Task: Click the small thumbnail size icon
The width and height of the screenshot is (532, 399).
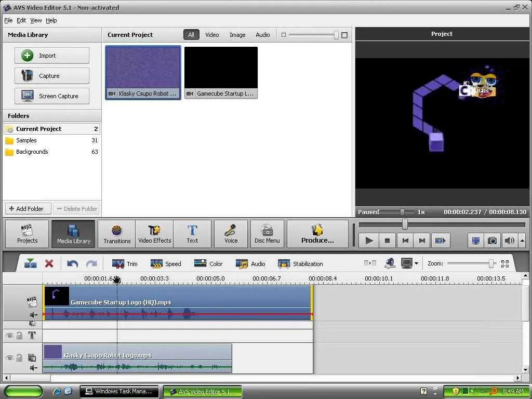Action: coord(284,35)
